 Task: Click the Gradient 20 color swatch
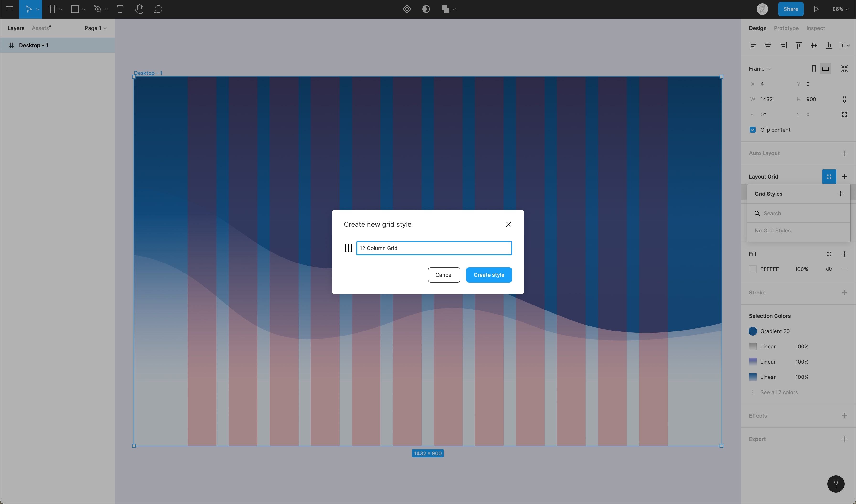coord(753,331)
